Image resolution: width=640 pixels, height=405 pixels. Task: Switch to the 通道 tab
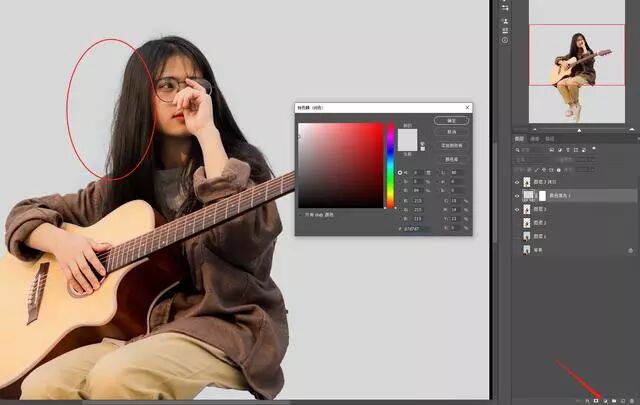(534, 139)
